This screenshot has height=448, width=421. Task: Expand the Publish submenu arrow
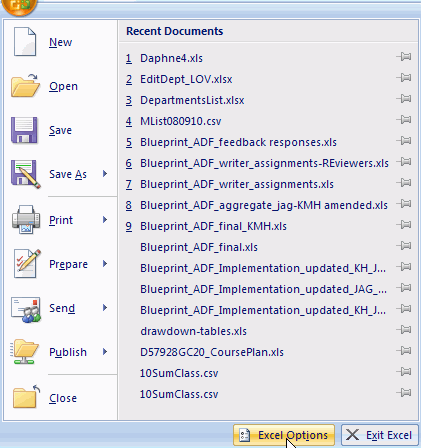pyautogui.click(x=105, y=352)
